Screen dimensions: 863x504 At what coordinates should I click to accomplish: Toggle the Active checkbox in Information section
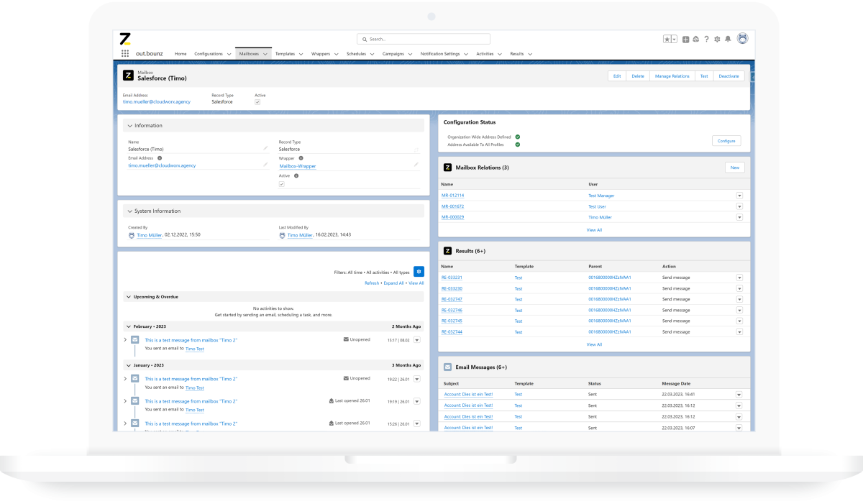point(282,184)
